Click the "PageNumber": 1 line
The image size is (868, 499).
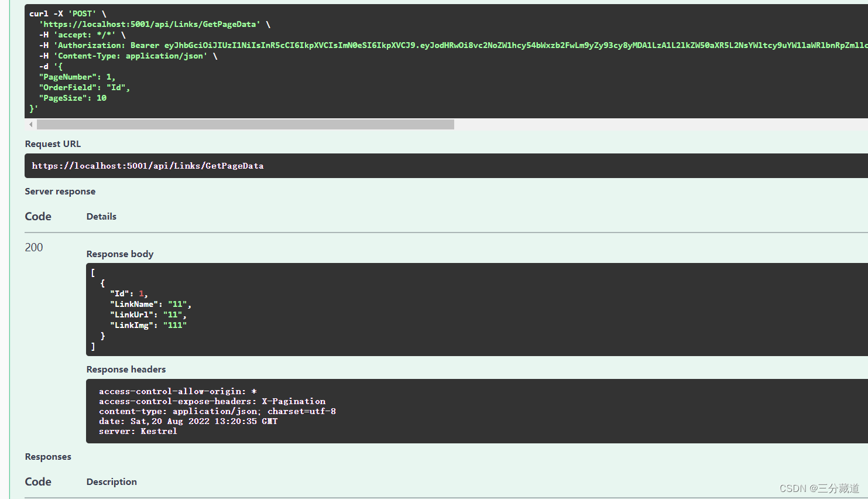pos(77,77)
